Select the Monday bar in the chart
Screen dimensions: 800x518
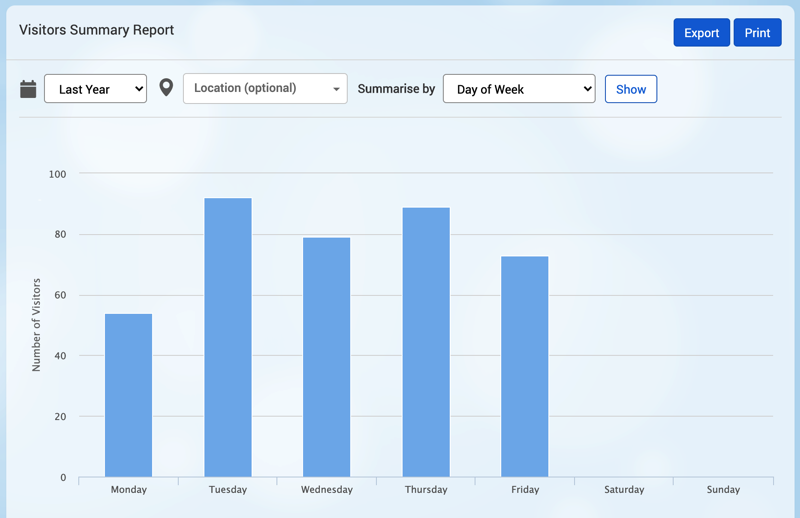[128, 395]
